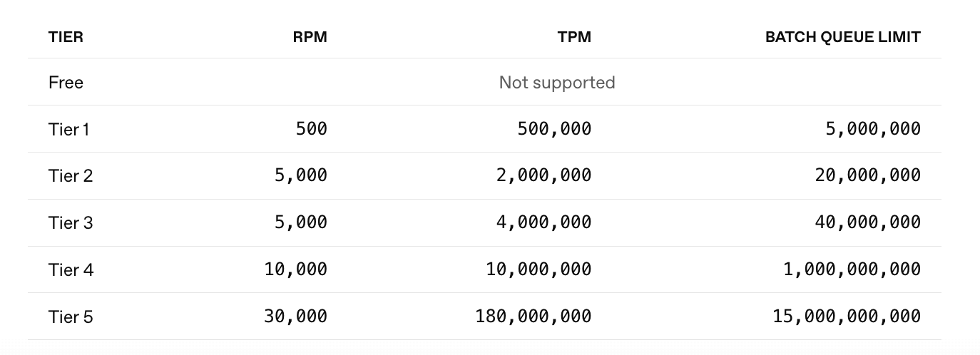This screenshot has width=980, height=355.
Task: Select the Free tier row label
Action: (x=66, y=83)
